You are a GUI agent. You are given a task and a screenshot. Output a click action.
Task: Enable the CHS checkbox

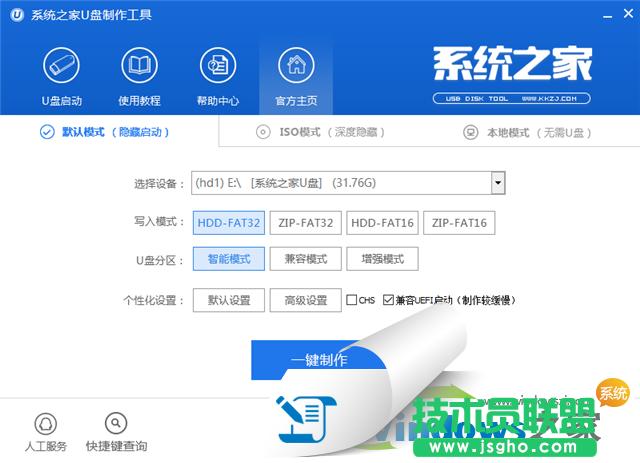coord(352,300)
